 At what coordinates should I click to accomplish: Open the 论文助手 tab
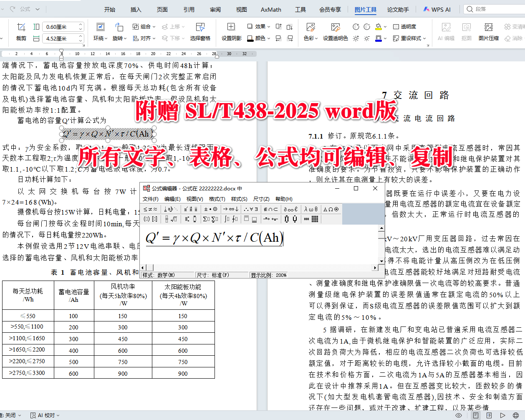click(x=398, y=9)
